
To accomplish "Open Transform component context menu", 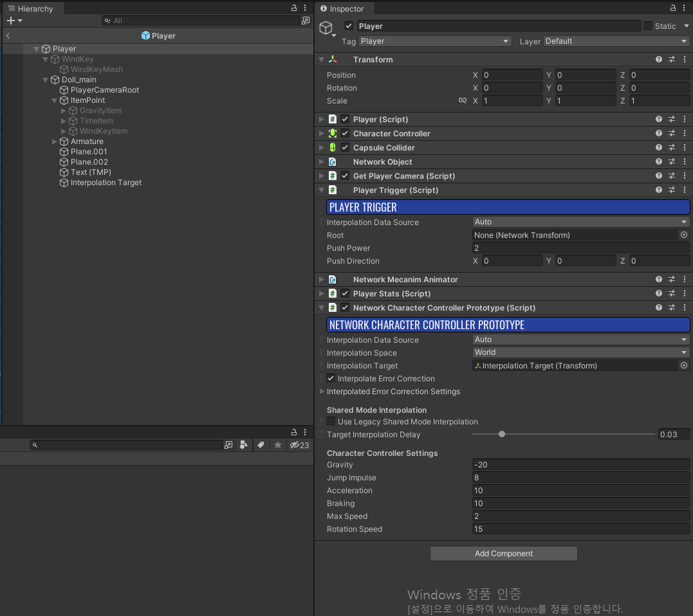I will (685, 59).
